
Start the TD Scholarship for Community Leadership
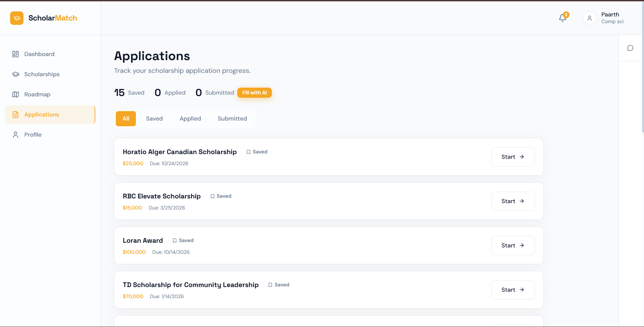tap(513, 290)
